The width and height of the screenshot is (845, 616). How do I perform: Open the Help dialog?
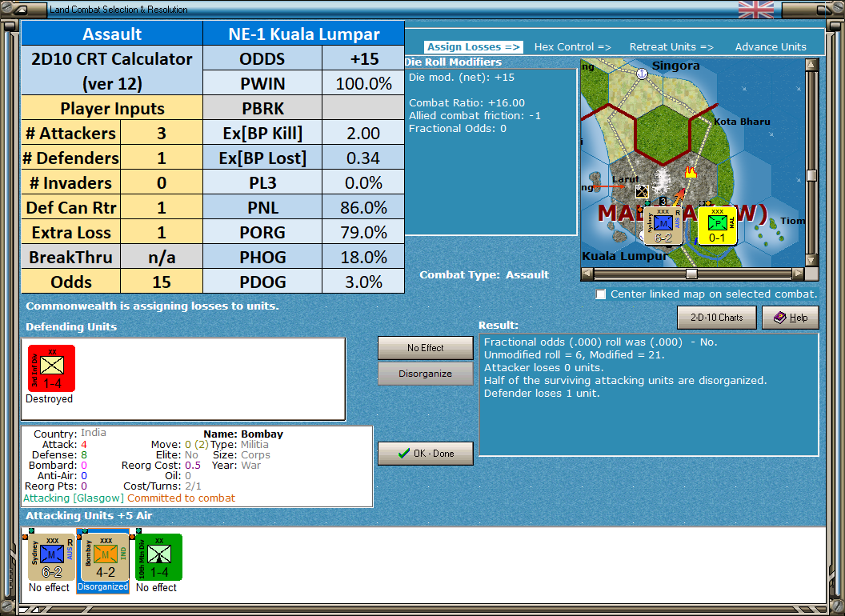tap(791, 317)
